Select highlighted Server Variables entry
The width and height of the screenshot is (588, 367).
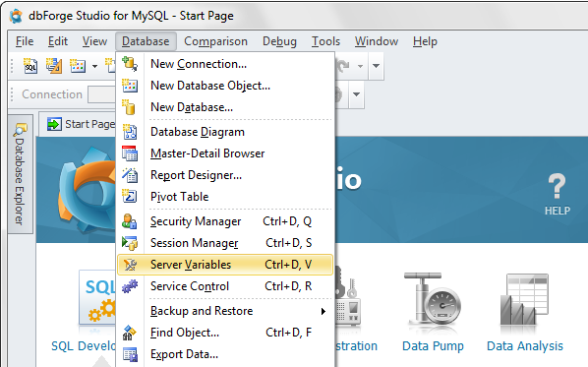[x=225, y=265]
